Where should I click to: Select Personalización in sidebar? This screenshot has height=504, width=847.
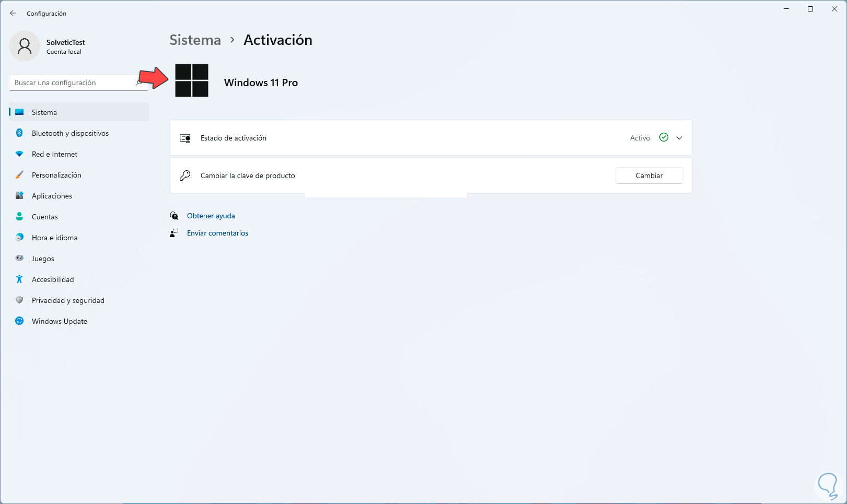click(x=79, y=175)
